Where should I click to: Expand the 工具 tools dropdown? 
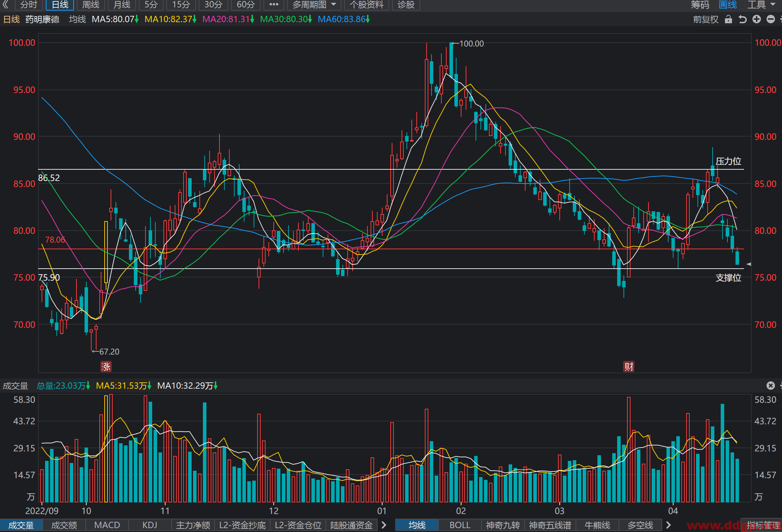(762, 5)
